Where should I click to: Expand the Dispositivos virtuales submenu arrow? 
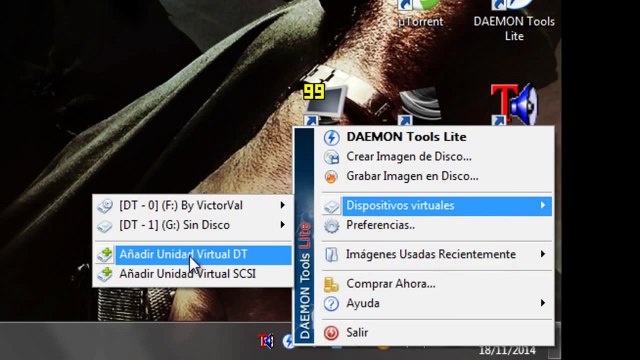(542, 205)
